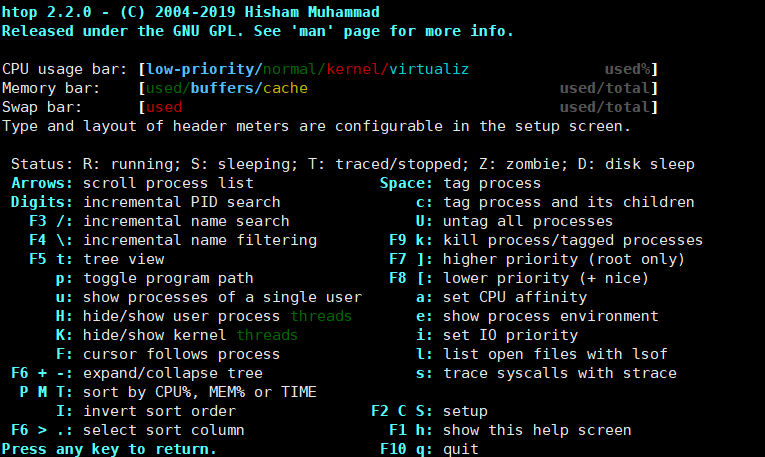Screen dimensions: 765x457
Task: Click red 'used' in the swap bar
Action: coord(164,107)
